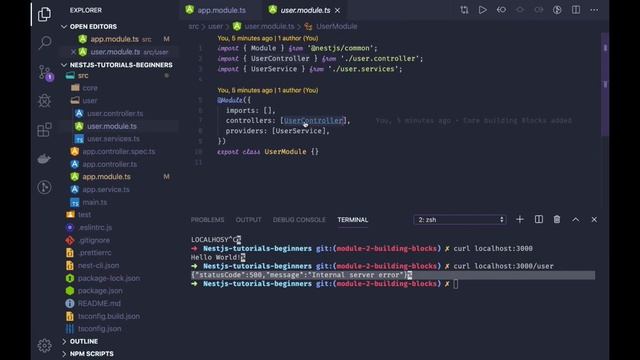Open nest-cli.json file
The image size is (640, 360).
[98, 265]
